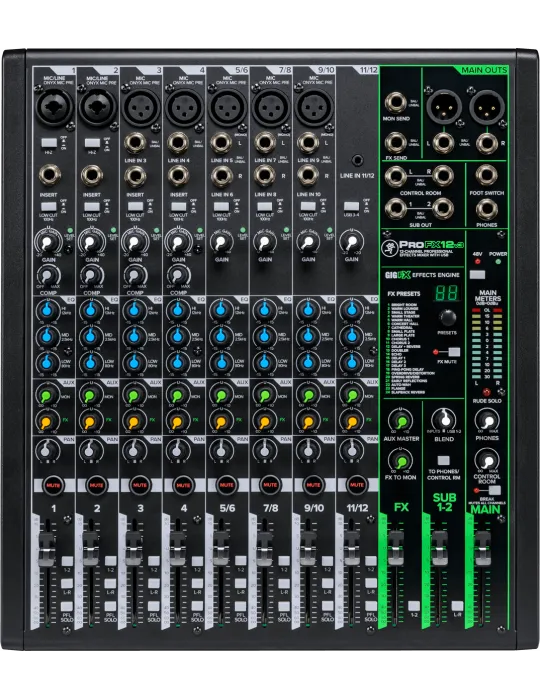Viewport: 540px width, 700px height.
Task: Click the PAN knob on channel 4
Action: pyautogui.click(x=178, y=451)
